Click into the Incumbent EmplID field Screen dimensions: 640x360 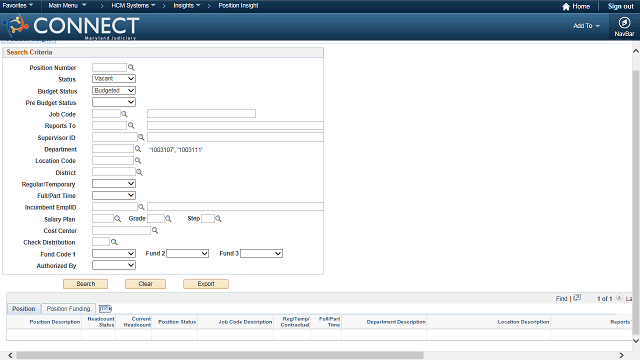pyautogui.click(x=115, y=207)
